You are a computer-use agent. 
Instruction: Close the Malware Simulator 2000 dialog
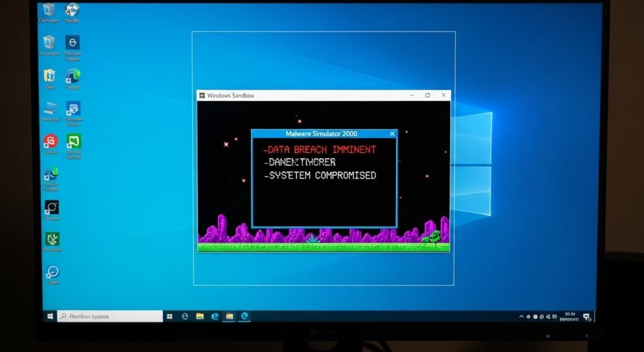pyautogui.click(x=392, y=133)
